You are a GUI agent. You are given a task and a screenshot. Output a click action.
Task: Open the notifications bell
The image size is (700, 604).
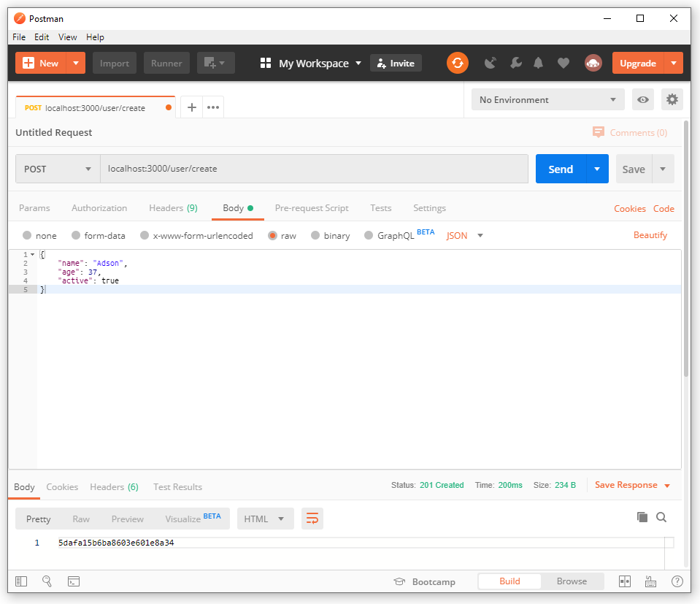coord(539,63)
